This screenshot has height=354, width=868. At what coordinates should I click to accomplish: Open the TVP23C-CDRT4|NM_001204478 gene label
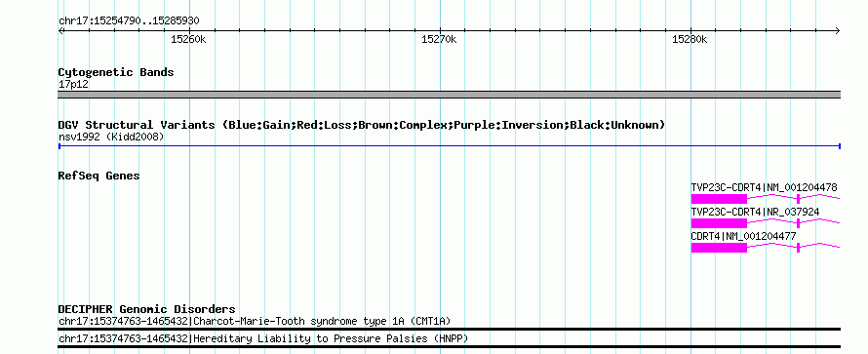(x=764, y=187)
